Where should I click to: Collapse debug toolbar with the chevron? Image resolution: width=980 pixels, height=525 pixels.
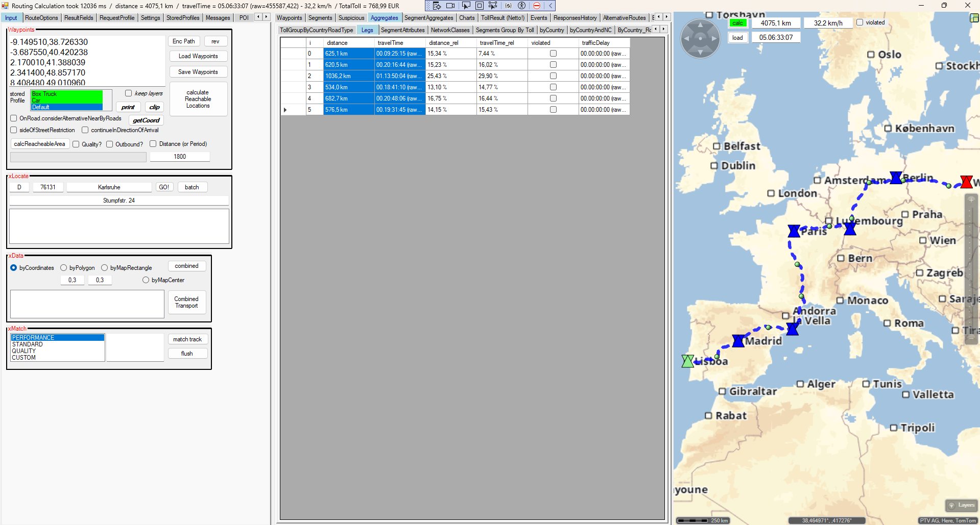[551, 6]
